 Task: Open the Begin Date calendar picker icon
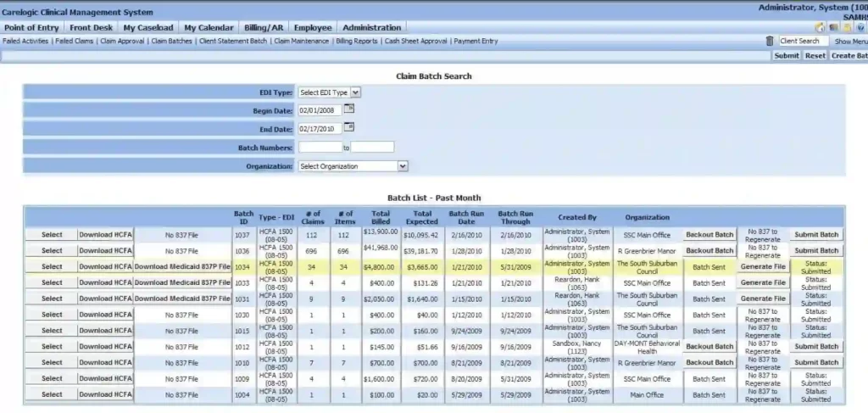(x=348, y=109)
